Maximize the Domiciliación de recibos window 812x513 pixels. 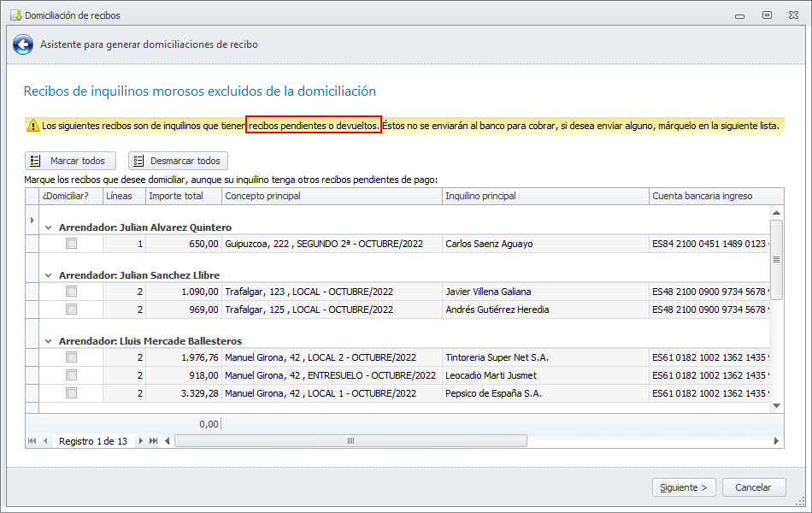(x=767, y=15)
